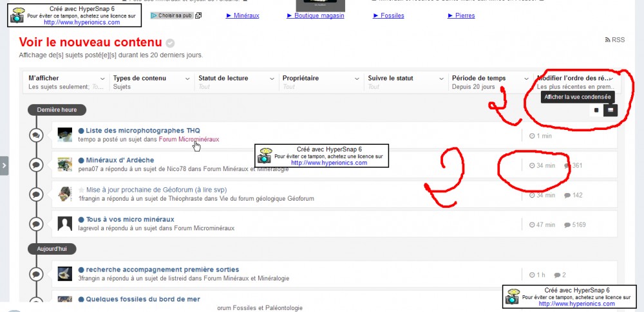Click the Choisir sa pub button
Viewport: 644px width, 312px height.
(171, 15)
